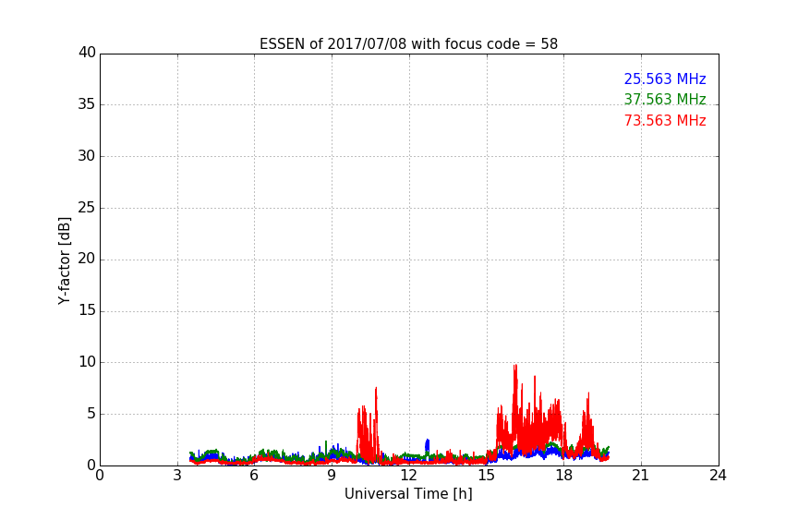
Task: Click the x-axis tick label "12"
Action: [408, 476]
